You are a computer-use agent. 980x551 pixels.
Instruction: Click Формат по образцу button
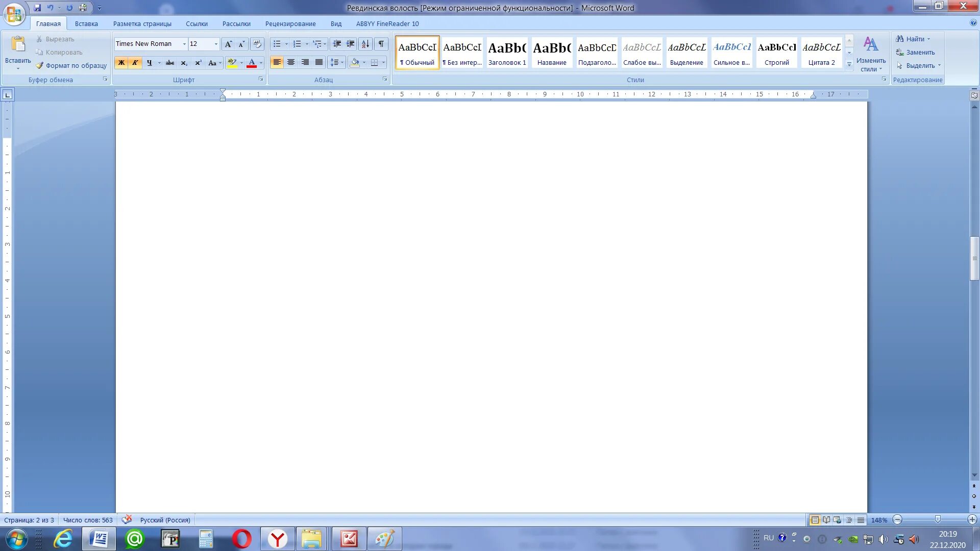76,65
